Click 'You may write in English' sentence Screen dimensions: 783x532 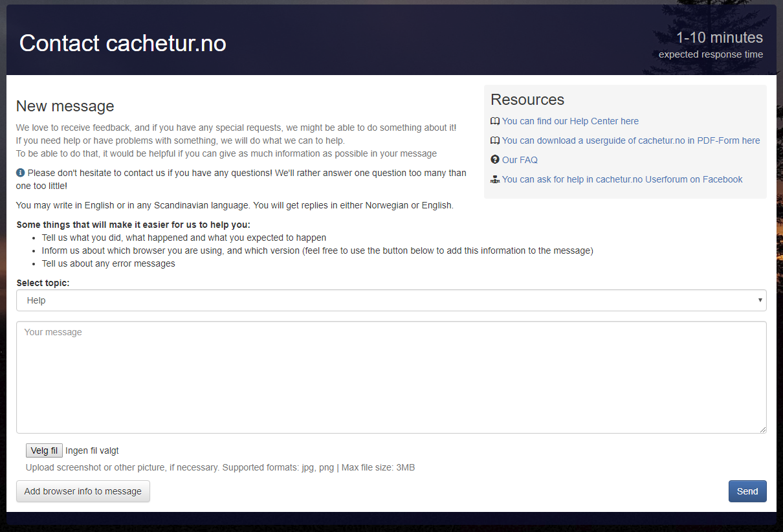pyautogui.click(x=235, y=205)
